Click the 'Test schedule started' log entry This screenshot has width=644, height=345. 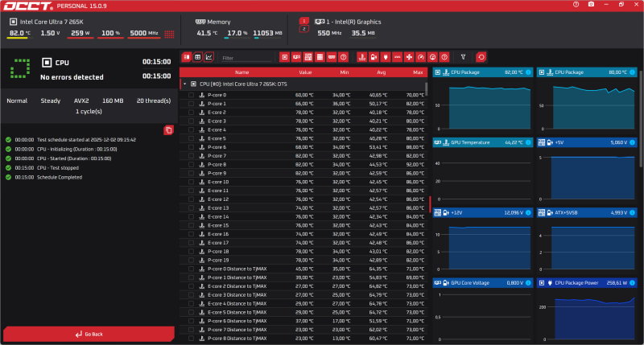[x=87, y=139]
